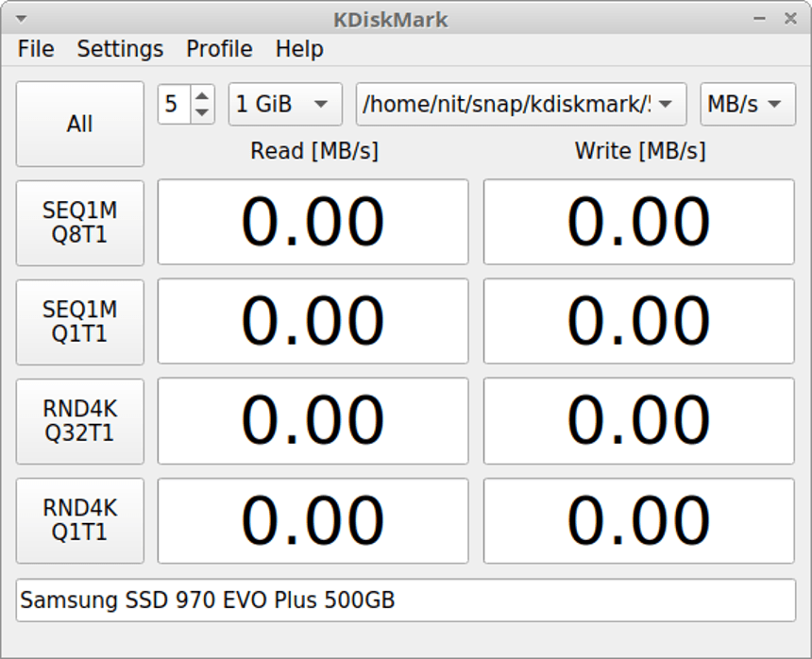The height and width of the screenshot is (659, 812).
Task: Open the Profile menu
Action: (218, 49)
